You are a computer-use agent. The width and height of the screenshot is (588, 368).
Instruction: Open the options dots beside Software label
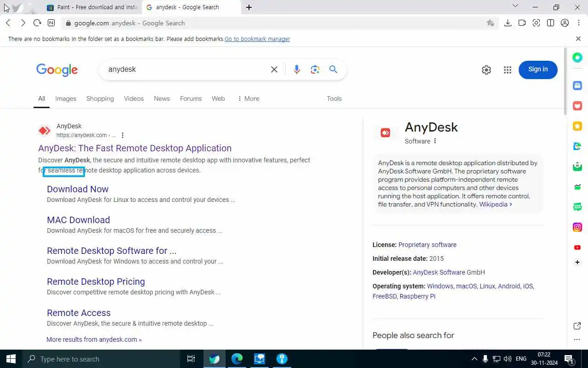(x=435, y=141)
